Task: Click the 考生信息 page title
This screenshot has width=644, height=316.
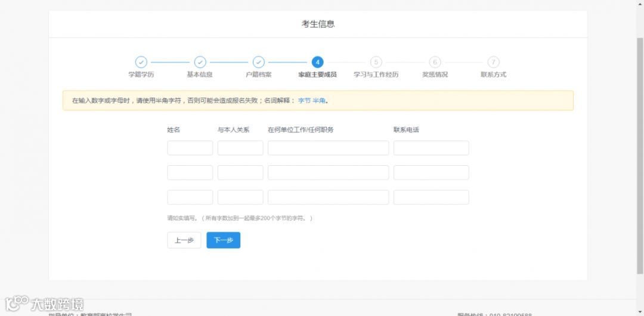Action: click(318, 24)
